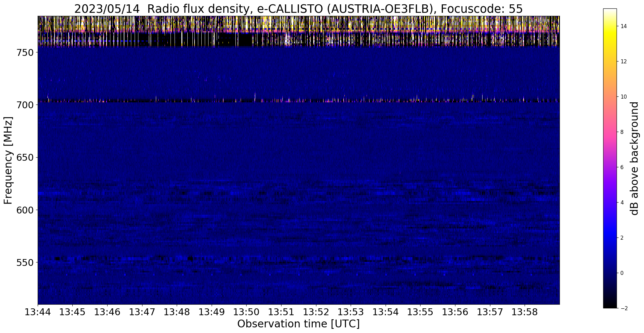
Task: Click the colorbar tick label 10
Action: [624, 97]
